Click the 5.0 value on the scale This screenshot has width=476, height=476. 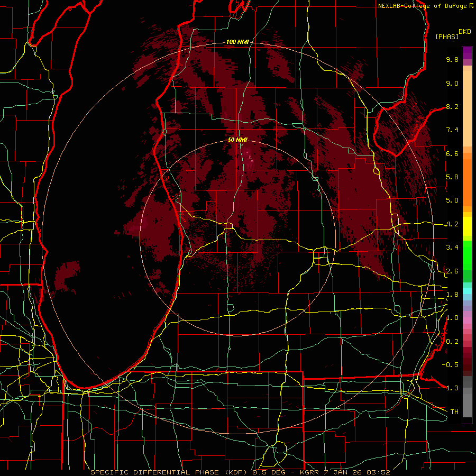click(452, 200)
